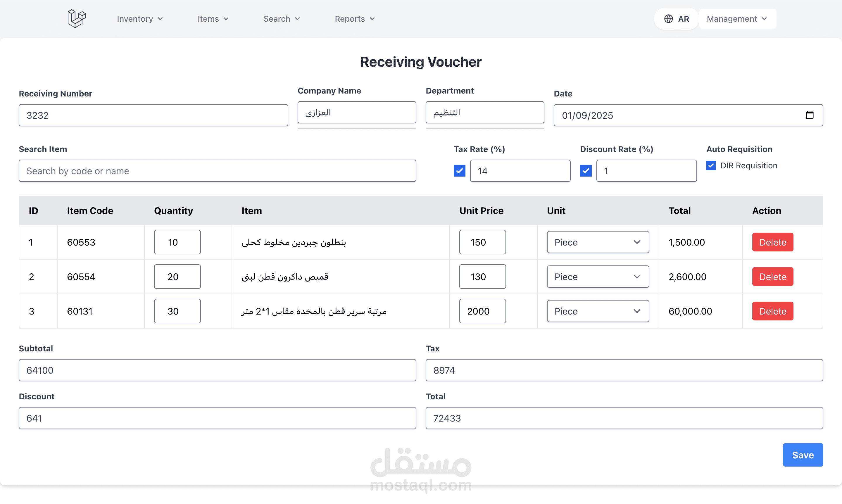
Task: Click chevron arrow in Management button
Action: (x=764, y=19)
